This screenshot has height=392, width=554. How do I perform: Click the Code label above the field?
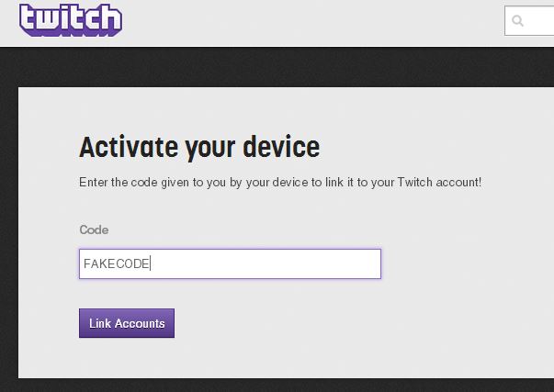click(94, 230)
